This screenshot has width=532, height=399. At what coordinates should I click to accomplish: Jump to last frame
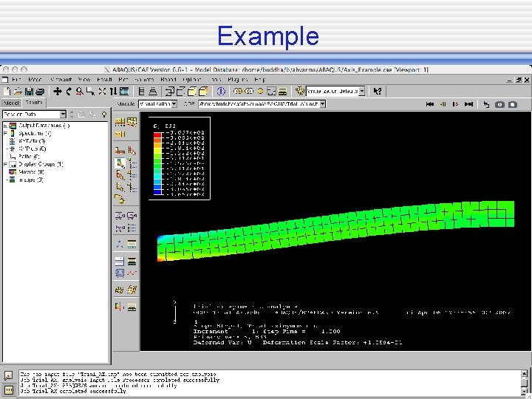point(468,104)
